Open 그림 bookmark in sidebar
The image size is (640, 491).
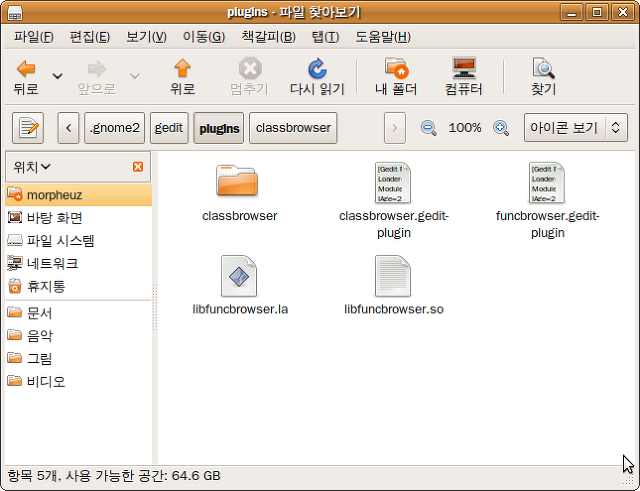click(x=78, y=358)
